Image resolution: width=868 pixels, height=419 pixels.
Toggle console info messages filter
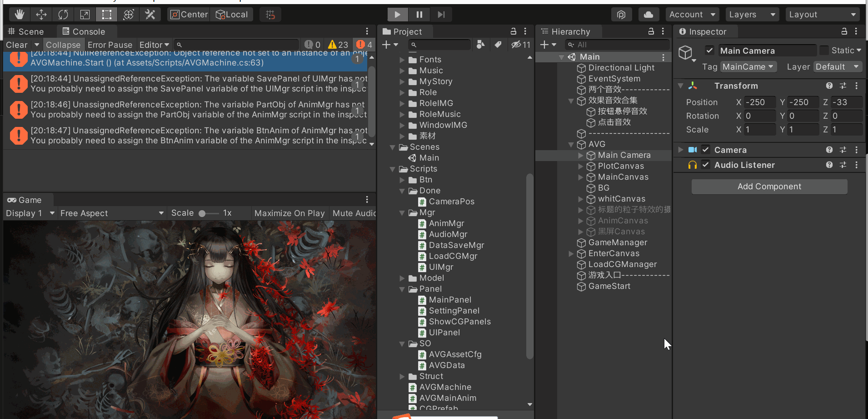pyautogui.click(x=313, y=45)
